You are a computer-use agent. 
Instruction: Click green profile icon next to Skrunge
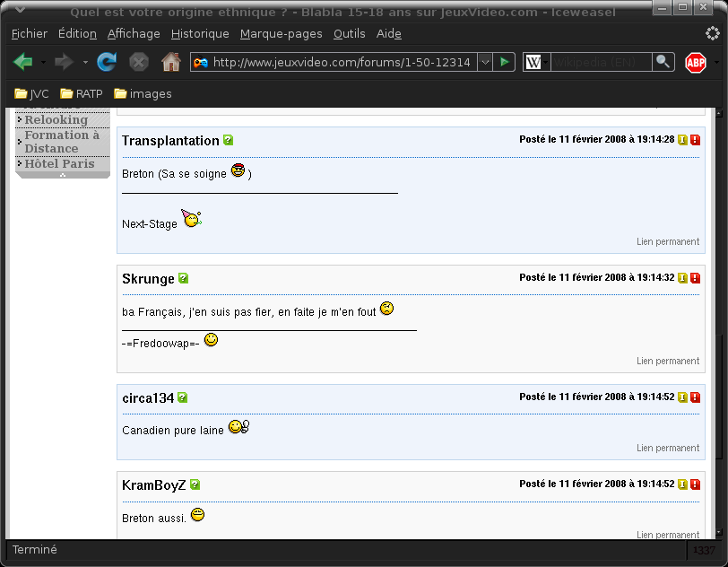(184, 278)
